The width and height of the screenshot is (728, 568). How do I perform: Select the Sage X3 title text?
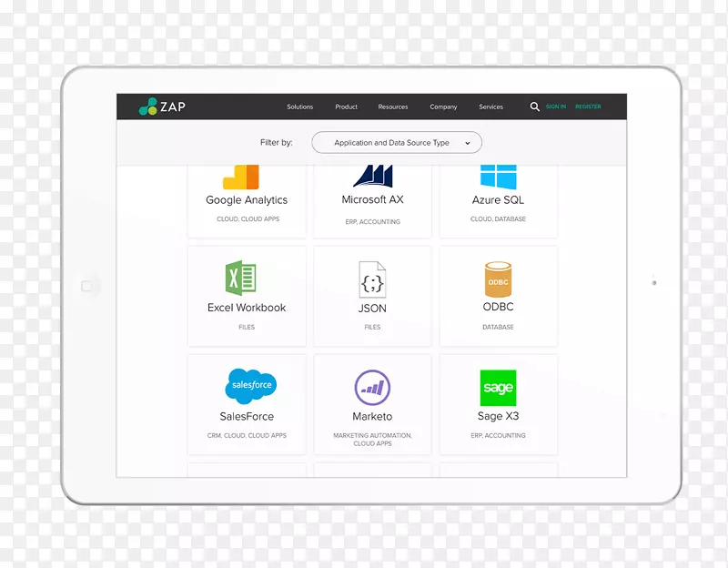(x=498, y=416)
